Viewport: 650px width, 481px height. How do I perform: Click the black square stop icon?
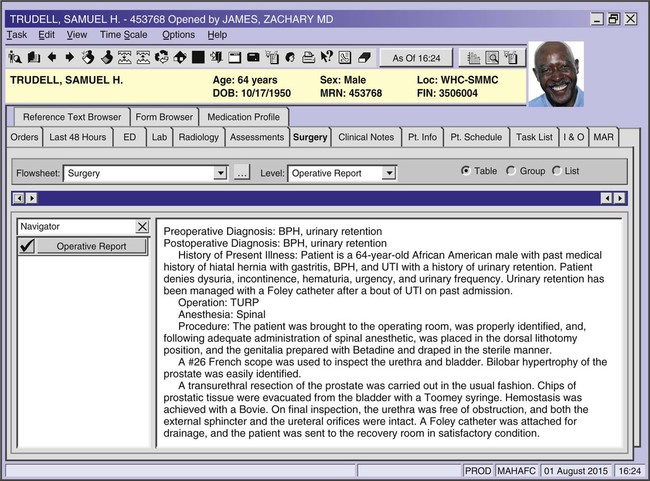198,56
